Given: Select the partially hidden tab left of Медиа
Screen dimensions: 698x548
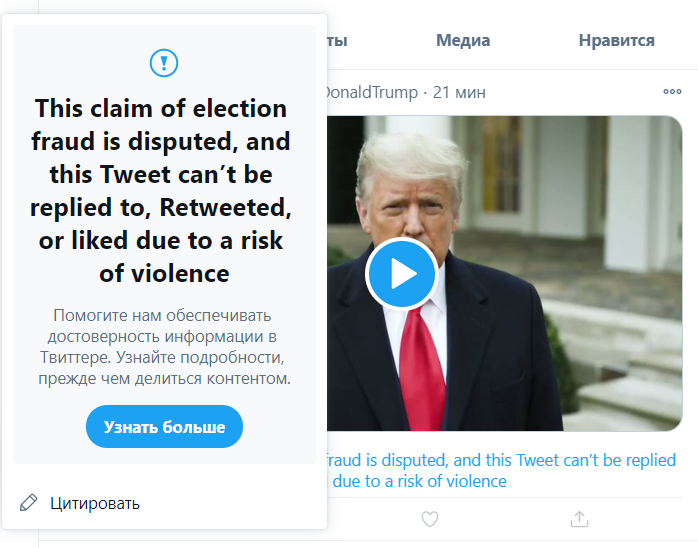Looking at the screenshot, I should point(337,41).
